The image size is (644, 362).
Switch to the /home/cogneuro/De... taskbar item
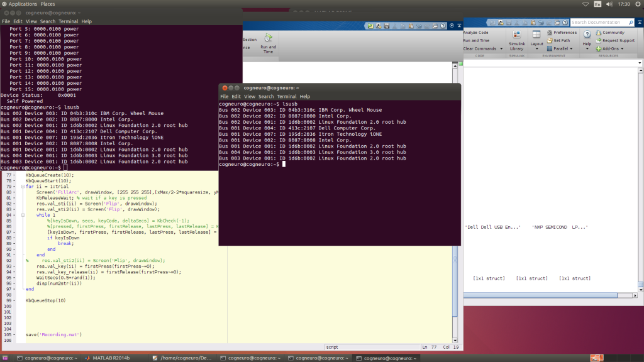point(182,358)
